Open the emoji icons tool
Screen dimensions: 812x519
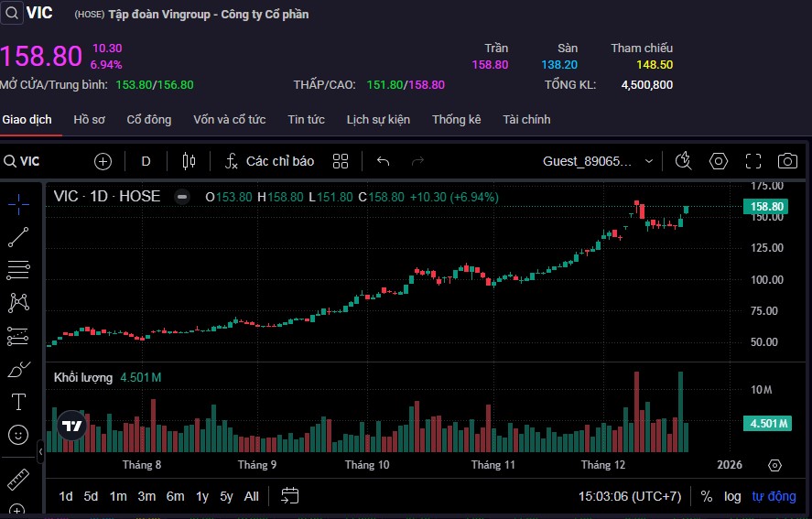tap(18, 435)
